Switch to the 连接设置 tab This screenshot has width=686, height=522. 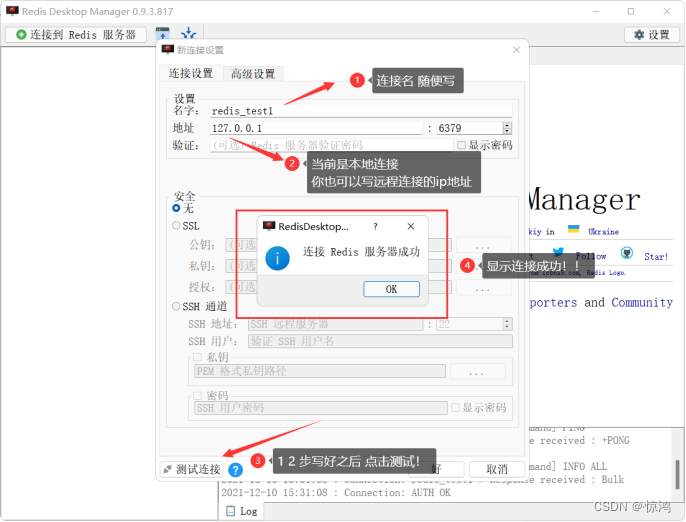[x=191, y=73]
